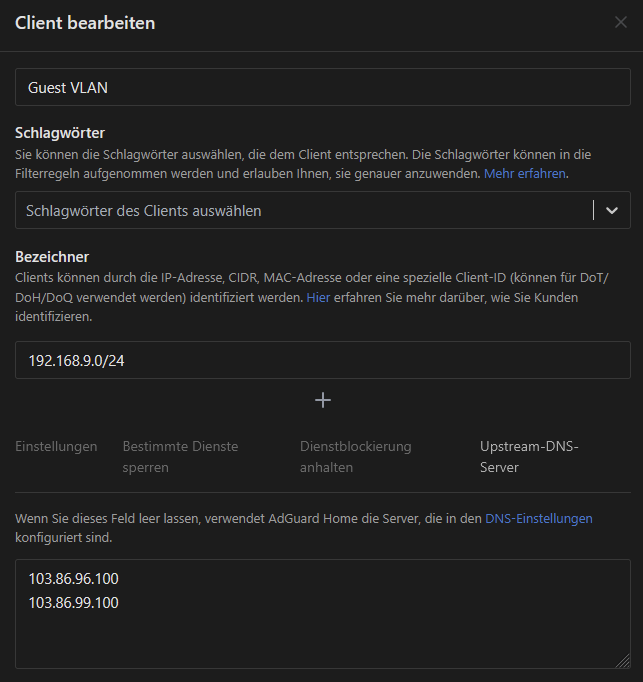Open the Schlagwörter des Clients auswählen dropdown

pyautogui.click(x=300, y=210)
